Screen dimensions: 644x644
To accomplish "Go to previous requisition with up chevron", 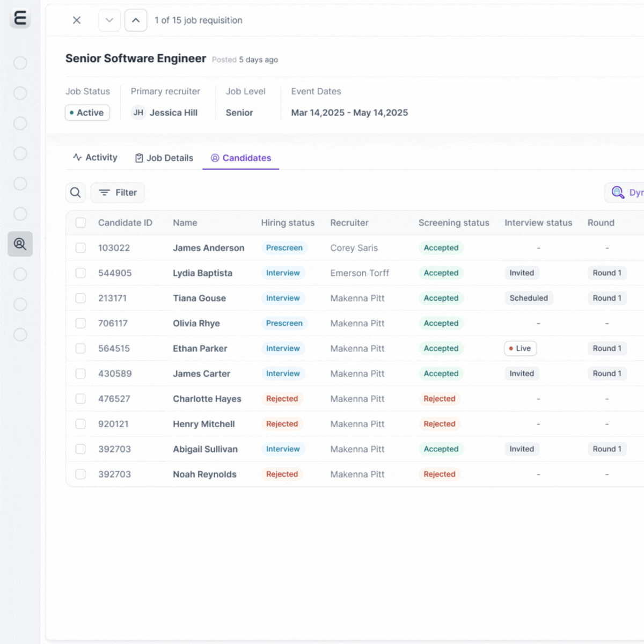I will tap(136, 20).
